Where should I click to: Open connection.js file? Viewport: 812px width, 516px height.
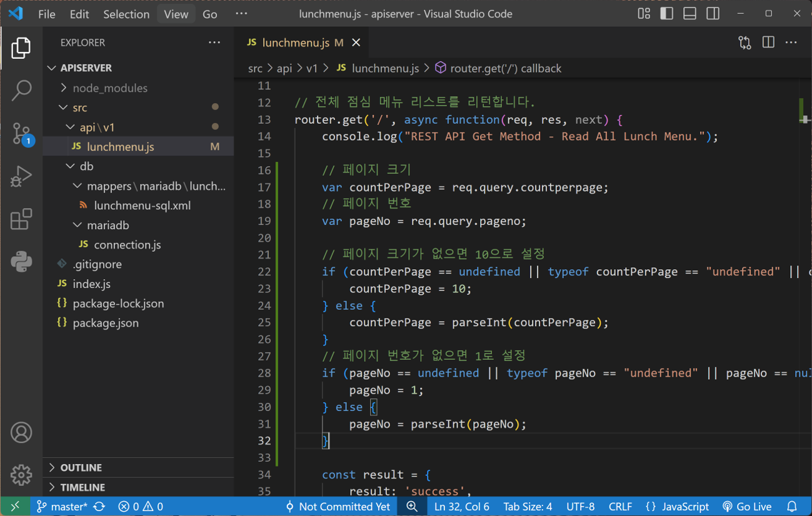(138, 245)
